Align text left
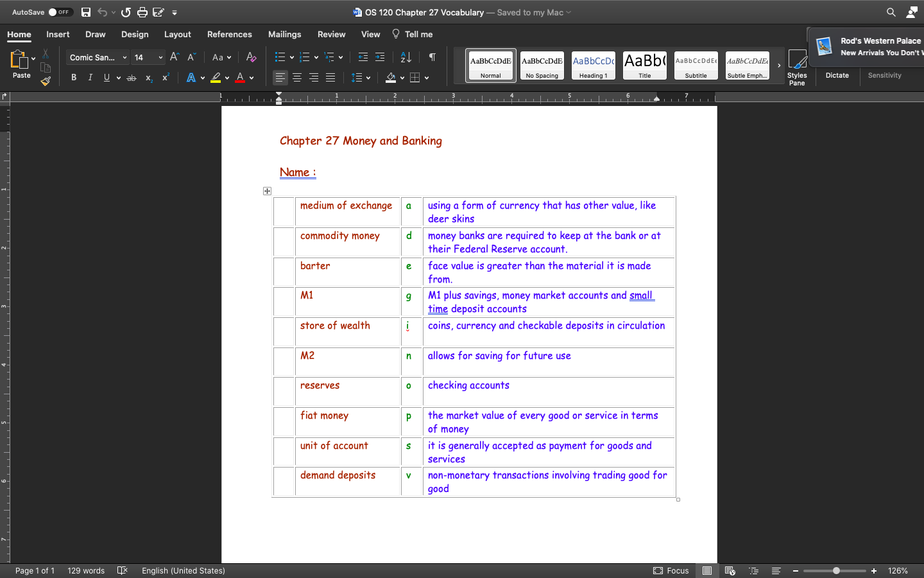Image resolution: width=924 pixels, height=578 pixels. (280, 78)
